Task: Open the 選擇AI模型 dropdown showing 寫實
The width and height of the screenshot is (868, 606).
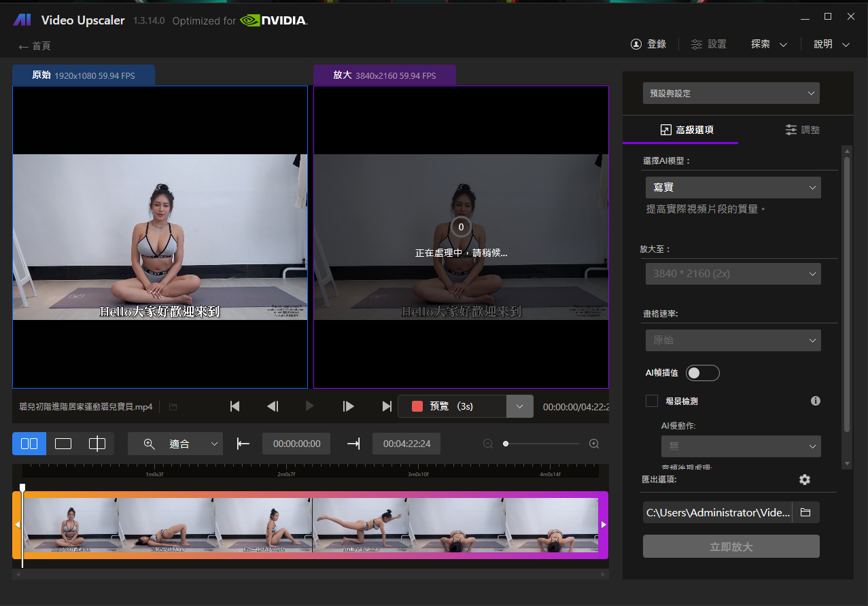Action: pos(733,188)
